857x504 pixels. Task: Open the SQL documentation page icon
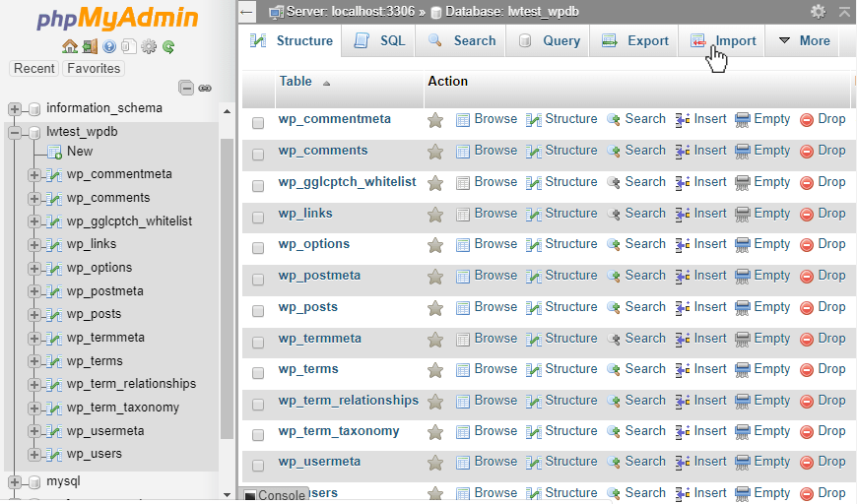[128, 47]
